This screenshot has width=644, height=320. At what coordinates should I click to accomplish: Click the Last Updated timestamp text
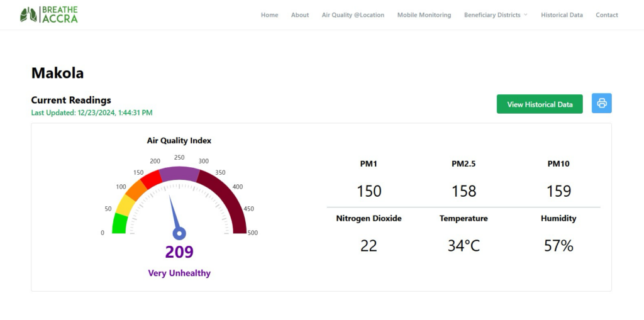(92, 113)
